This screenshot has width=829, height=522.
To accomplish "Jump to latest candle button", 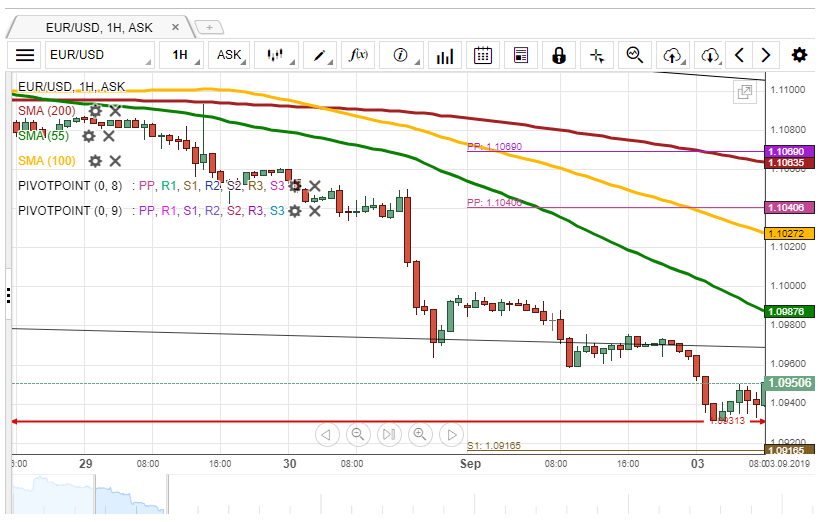I will click(389, 435).
